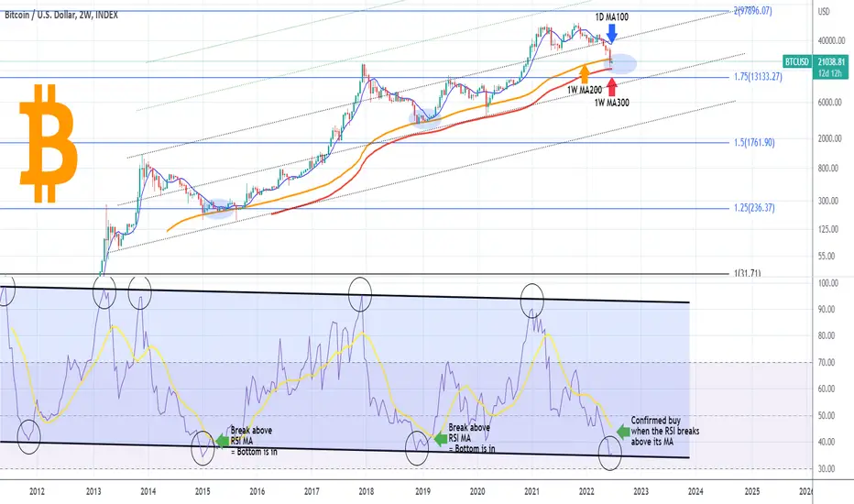Click the BTCUSD symbol price tag
This screenshot has height=504, width=854.
[x=797, y=61]
